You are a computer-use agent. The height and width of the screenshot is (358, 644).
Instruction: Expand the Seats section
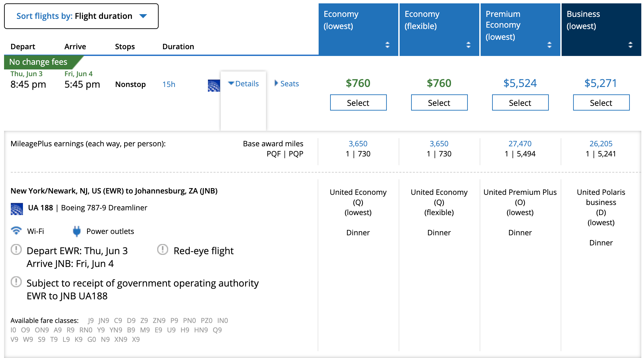287,84
